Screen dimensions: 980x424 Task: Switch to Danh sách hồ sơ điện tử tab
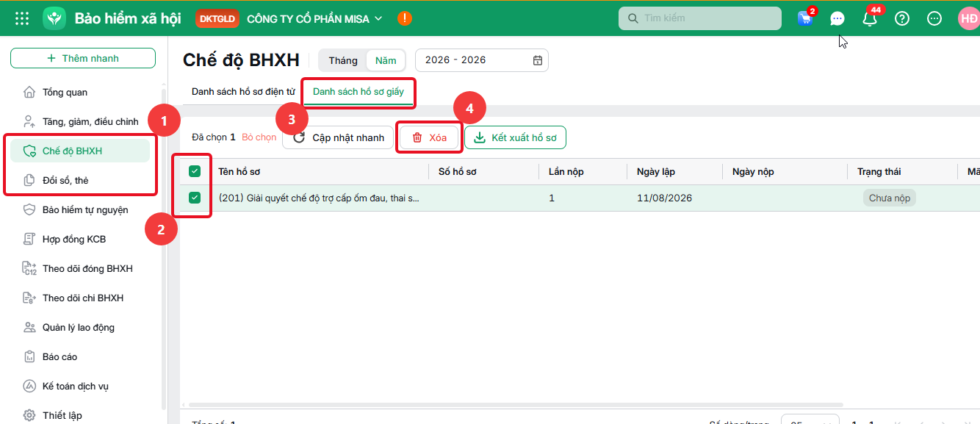(243, 92)
